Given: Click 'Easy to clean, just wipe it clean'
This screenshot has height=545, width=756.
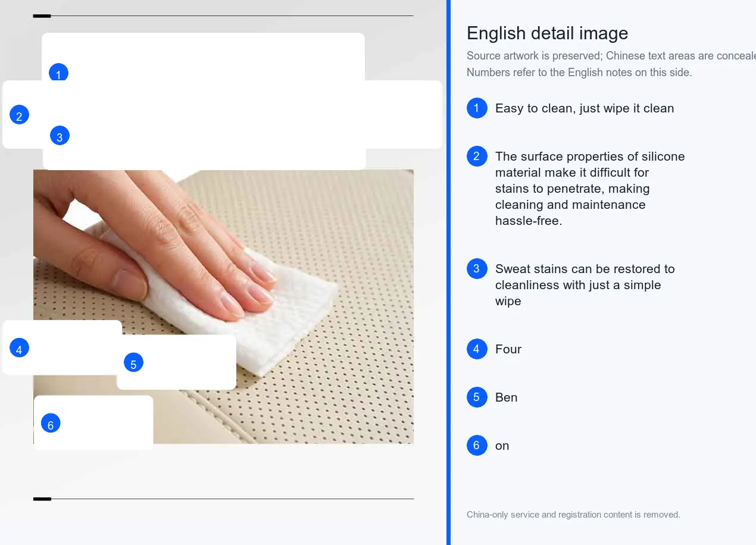Looking at the screenshot, I should click(x=585, y=108).
